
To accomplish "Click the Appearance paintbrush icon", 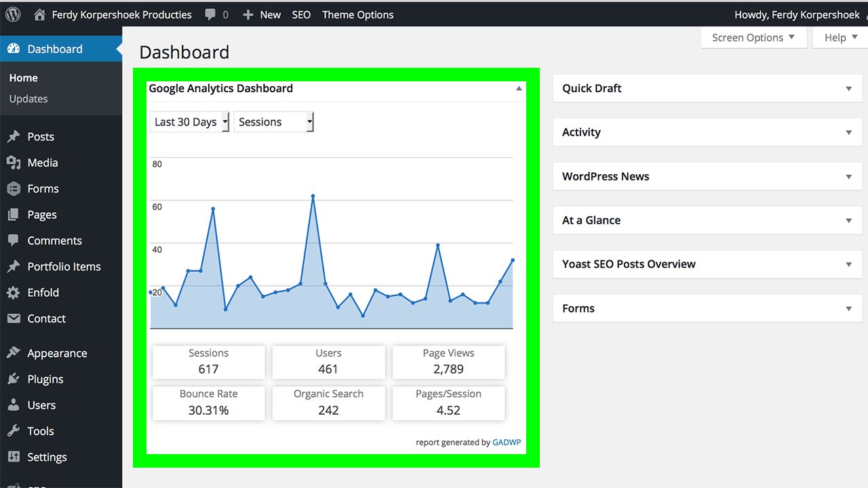I will pyautogui.click(x=14, y=353).
